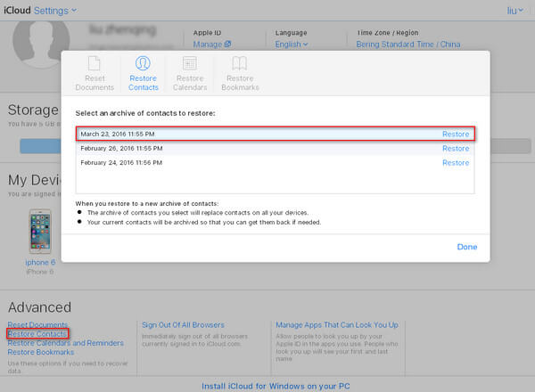The image size is (535, 392).
Task: Select the February 26, 2016 11:55 PM row
Action: 275,148
